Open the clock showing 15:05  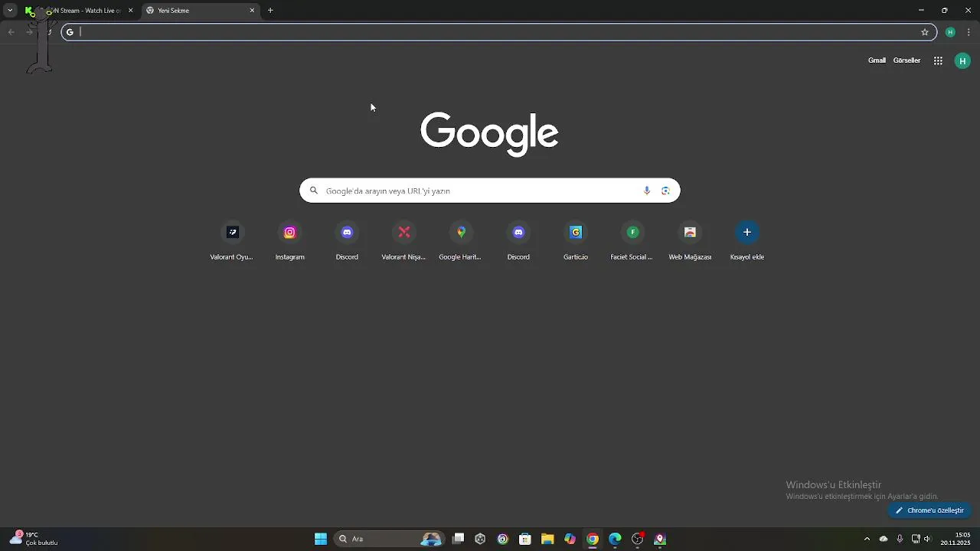pos(955,539)
